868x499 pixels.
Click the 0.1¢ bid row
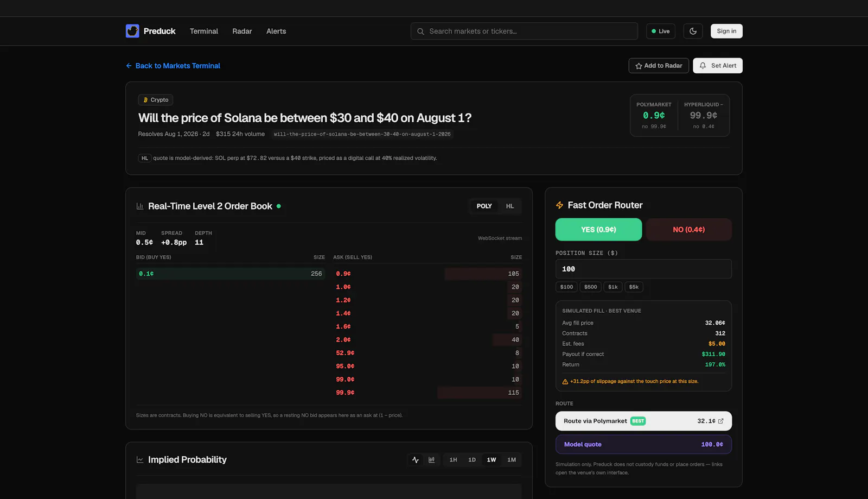point(231,274)
